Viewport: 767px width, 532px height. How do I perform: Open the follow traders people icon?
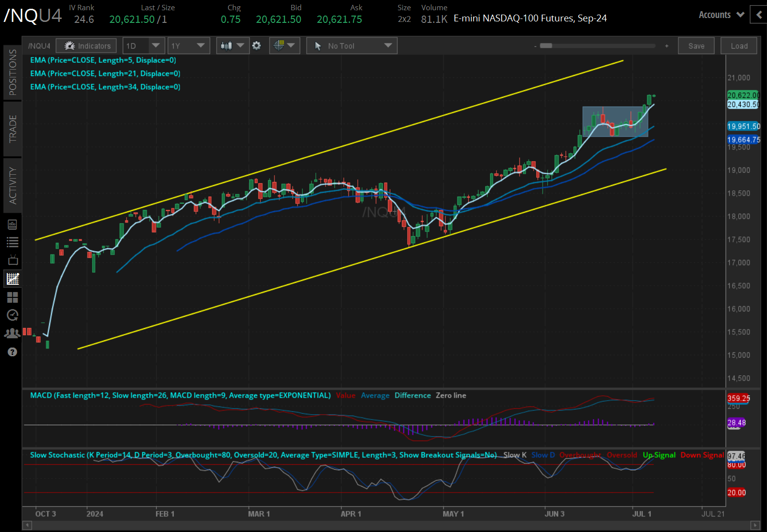coord(12,333)
